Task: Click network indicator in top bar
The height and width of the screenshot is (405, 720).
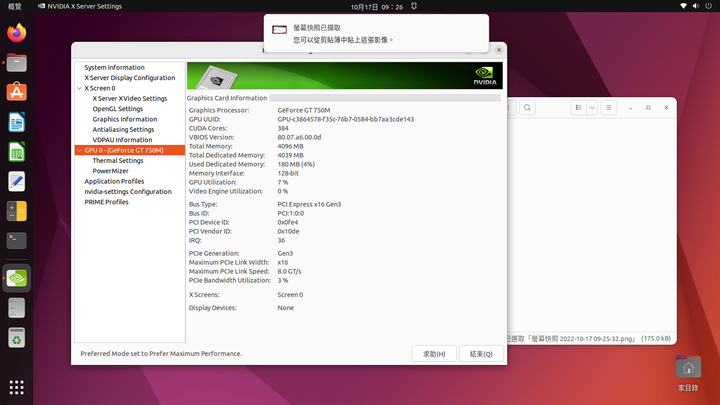Action: click(683, 6)
